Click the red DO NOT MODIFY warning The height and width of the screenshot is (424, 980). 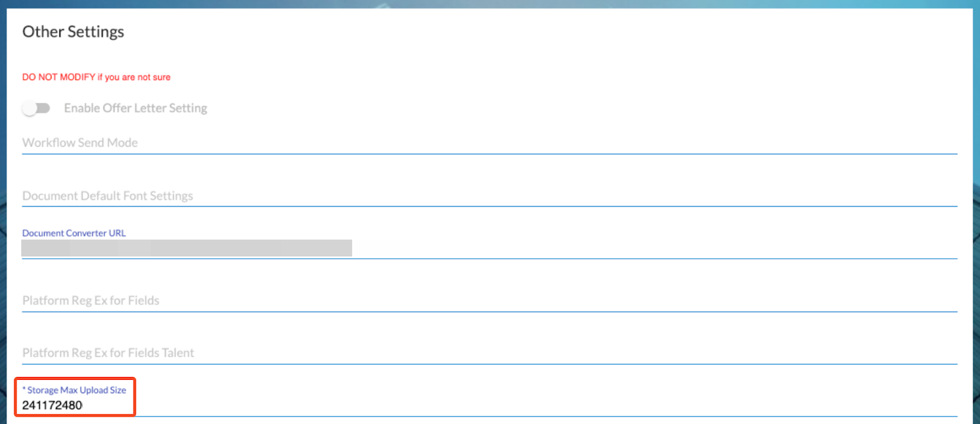pyautogui.click(x=59, y=77)
